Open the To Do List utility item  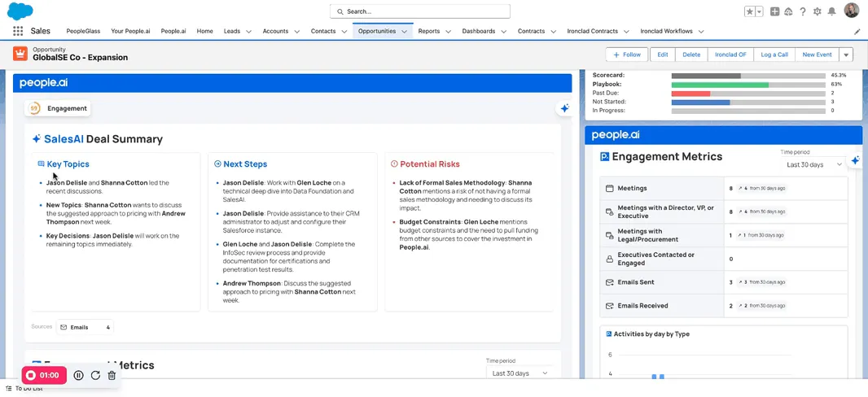pos(24,389)
